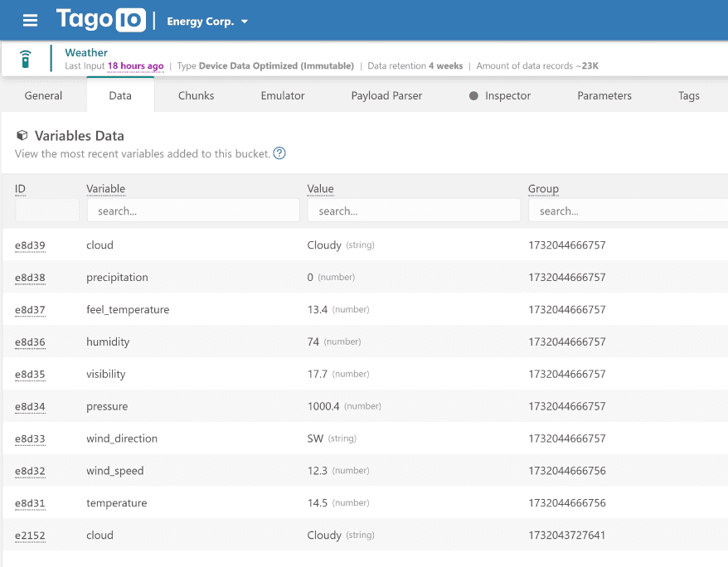Click the Inspector status dot icon
The height and width of the screenshot is (567, 728).
tap(473, 96)
